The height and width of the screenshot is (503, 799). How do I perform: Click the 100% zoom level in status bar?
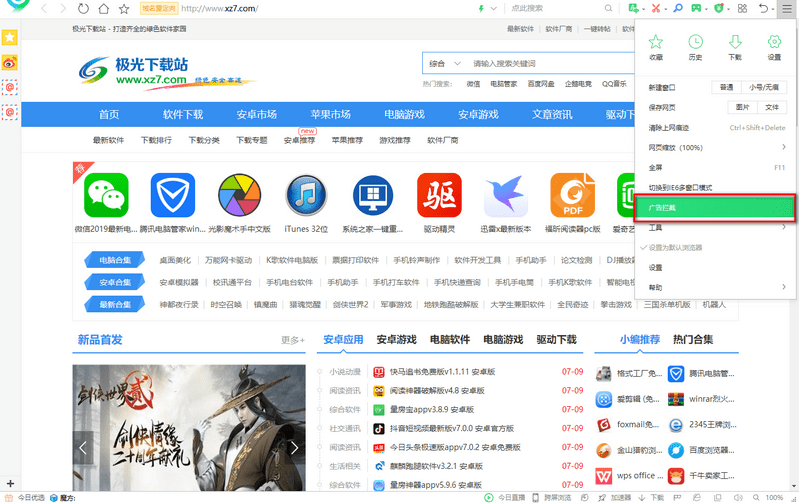[x=774, y=497]
